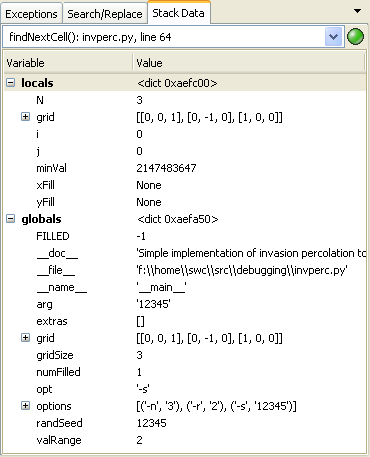Viewport: 370px width, 457px height.
Task: Select the arg variable row
Action: point(185,304)
